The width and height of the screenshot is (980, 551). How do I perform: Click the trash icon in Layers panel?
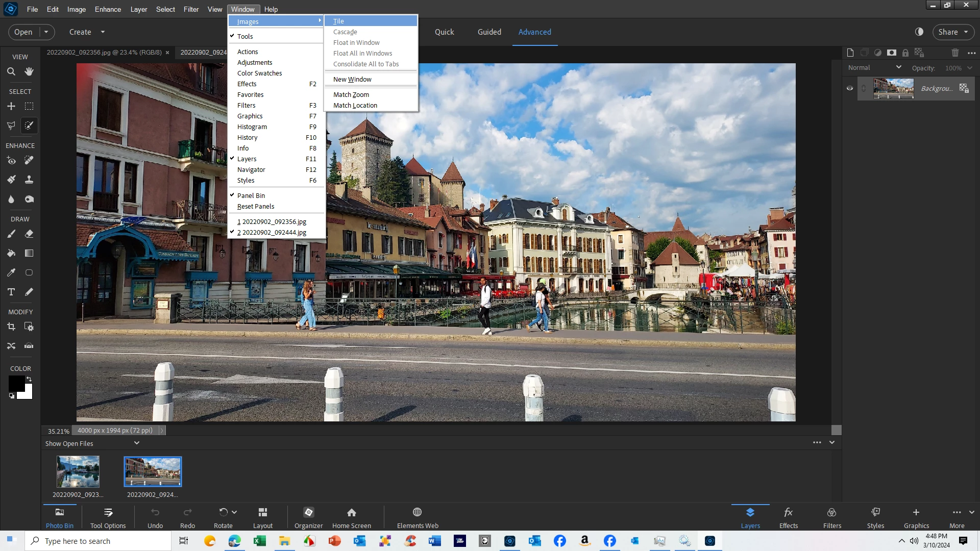955,53
